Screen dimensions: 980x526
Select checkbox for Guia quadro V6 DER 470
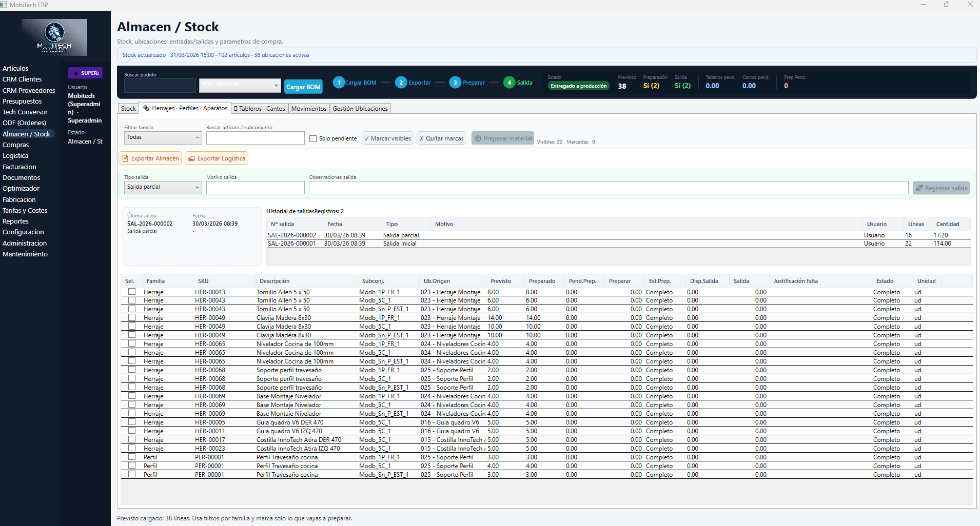click(x=132, y=422)
